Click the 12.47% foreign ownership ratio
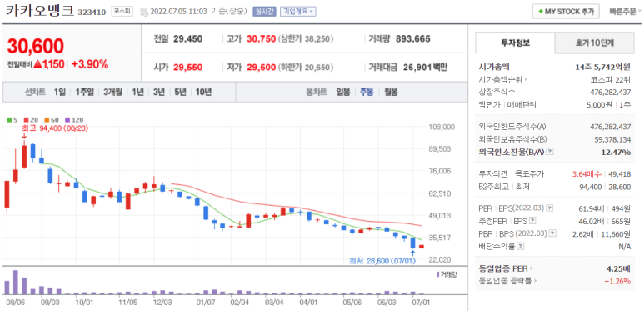644x311 pixels. [x=616, y=152]
